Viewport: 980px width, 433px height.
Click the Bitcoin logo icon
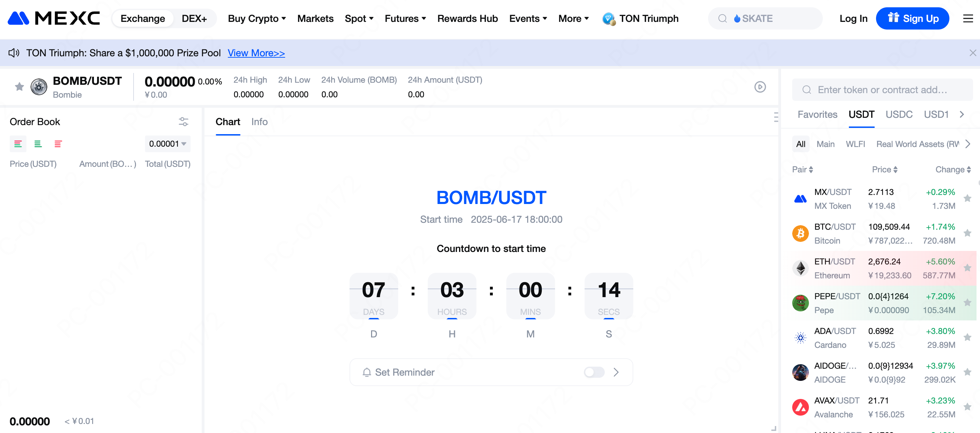pos(800,233)
